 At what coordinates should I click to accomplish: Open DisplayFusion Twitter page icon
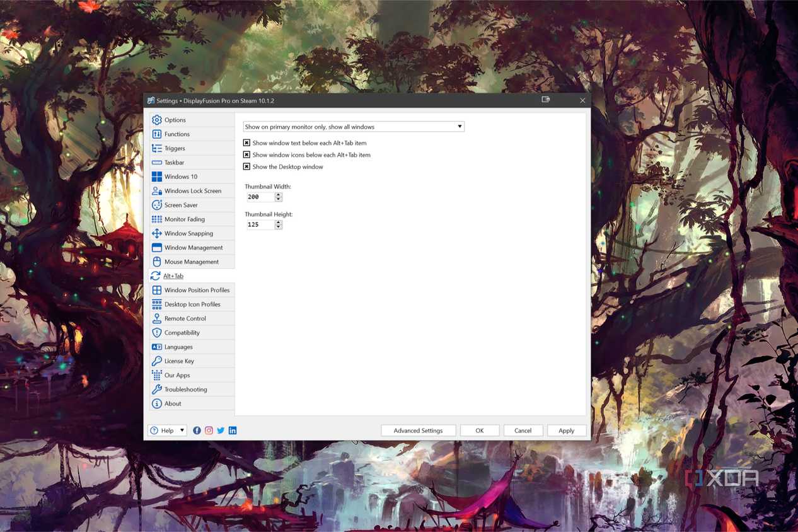[221, 431]
